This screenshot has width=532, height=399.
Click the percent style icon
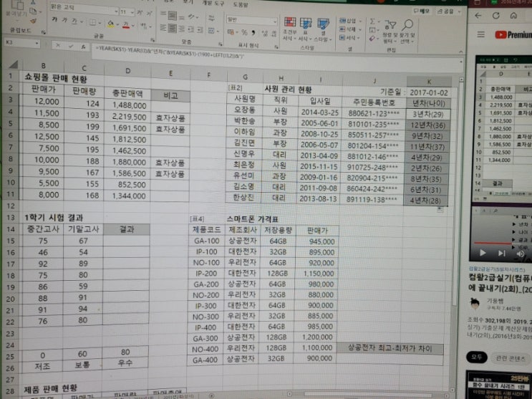click(244, 33)
